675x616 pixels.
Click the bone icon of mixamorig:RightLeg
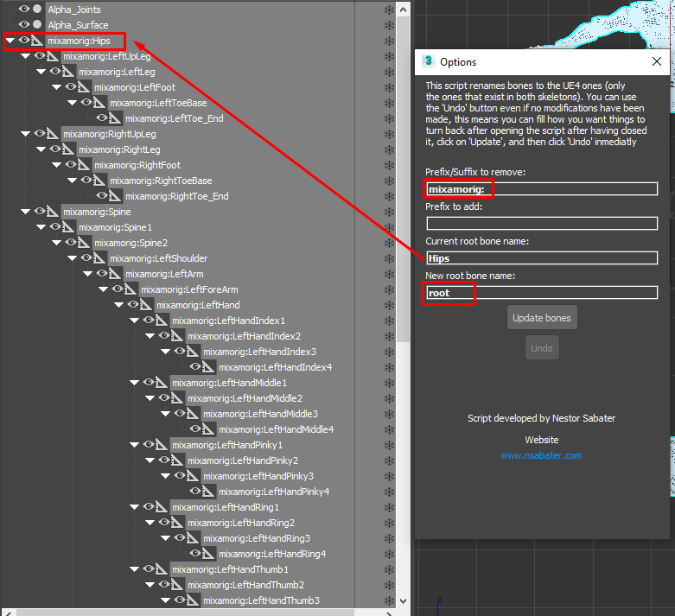coord(68,149)
